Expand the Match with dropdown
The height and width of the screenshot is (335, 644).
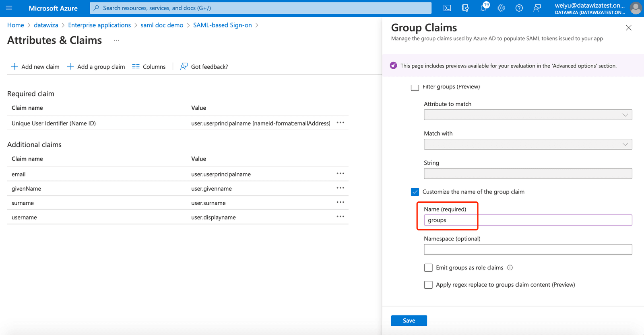pos(528,144)
